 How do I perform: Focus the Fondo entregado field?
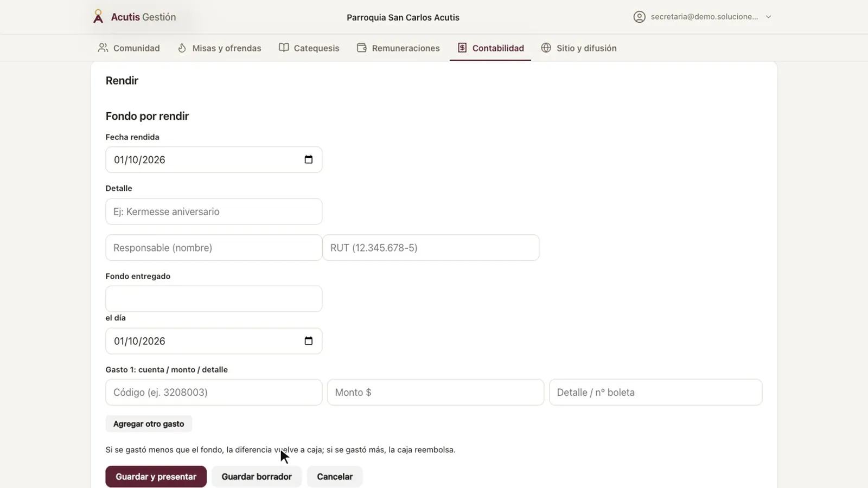(214, 299)
